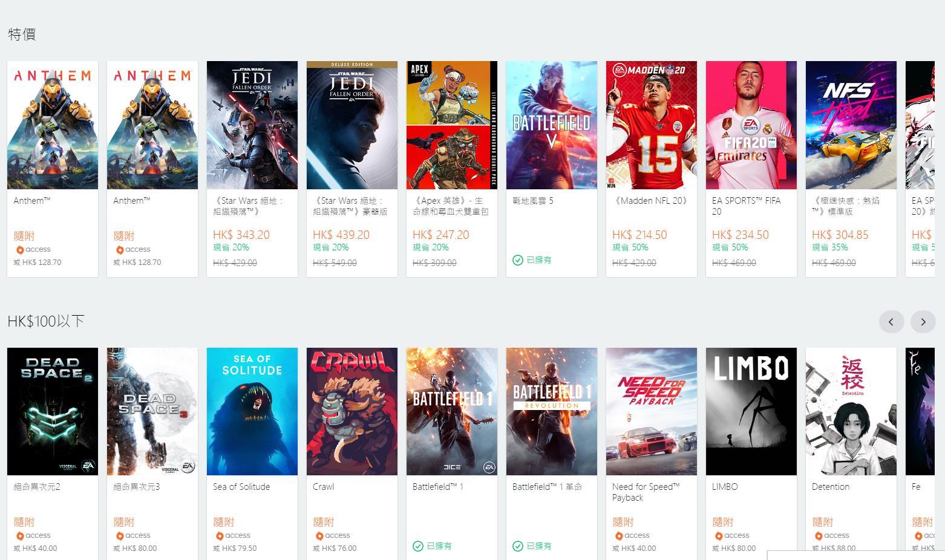The height and width of the screenshot is (560, 945).
Task: Click the Origin access icon under Dead Space 2
Action: [x=19, y=536]
